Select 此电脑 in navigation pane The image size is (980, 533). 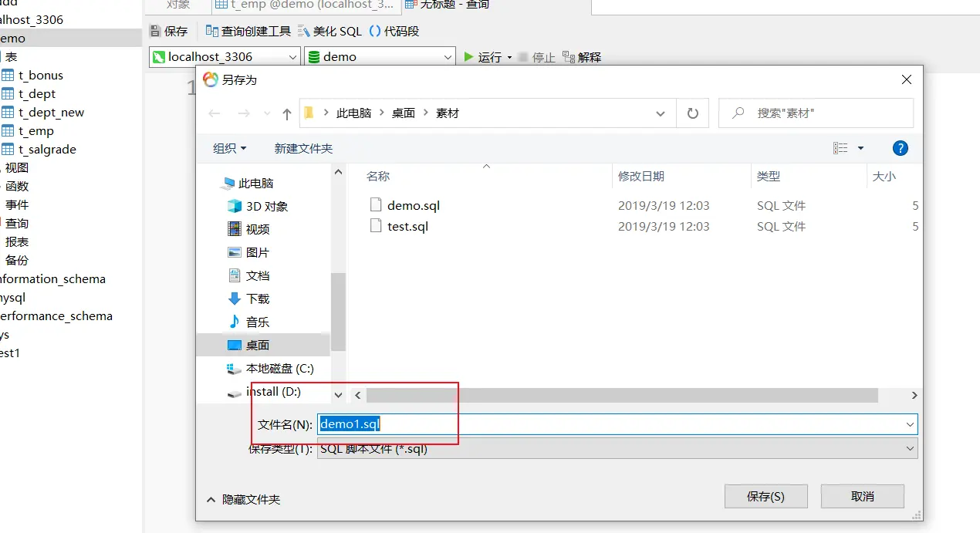(255, 183)
